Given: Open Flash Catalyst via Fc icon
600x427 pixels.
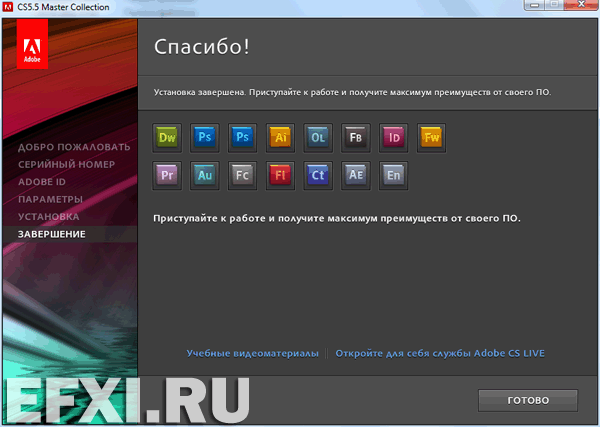Looking at the screenshot, I should pyautogui.click(x=243, y=176).
